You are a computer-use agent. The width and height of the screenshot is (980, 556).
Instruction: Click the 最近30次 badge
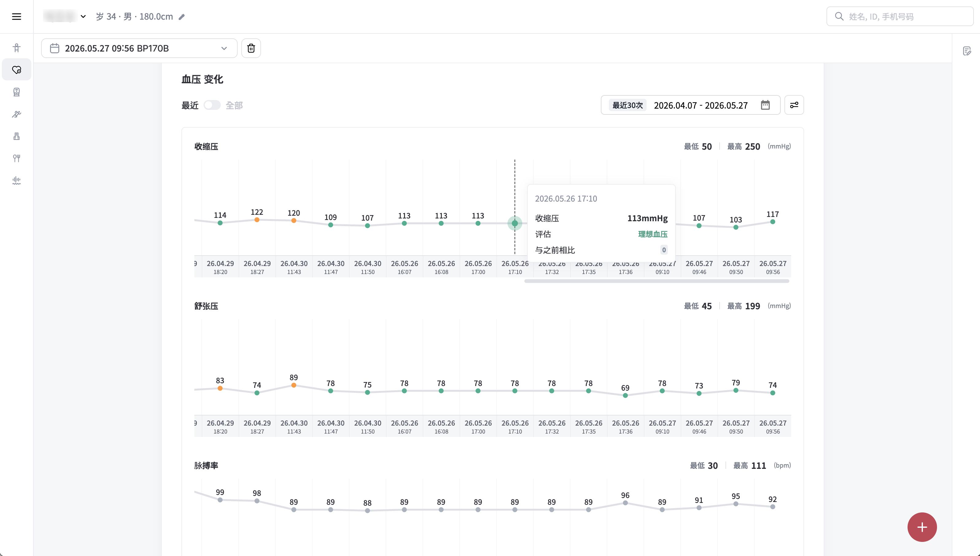coord(627,105)
